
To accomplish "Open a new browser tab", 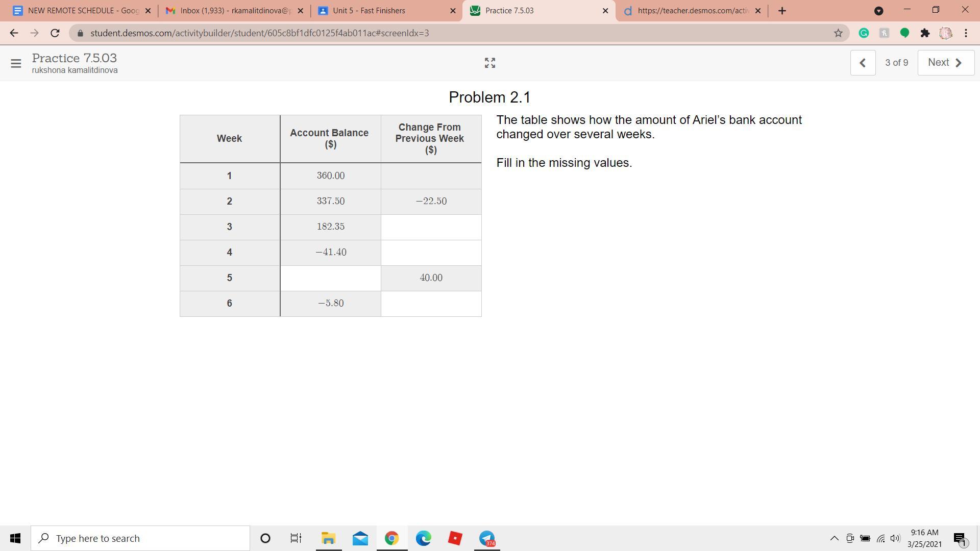I will tap(782, 11).
